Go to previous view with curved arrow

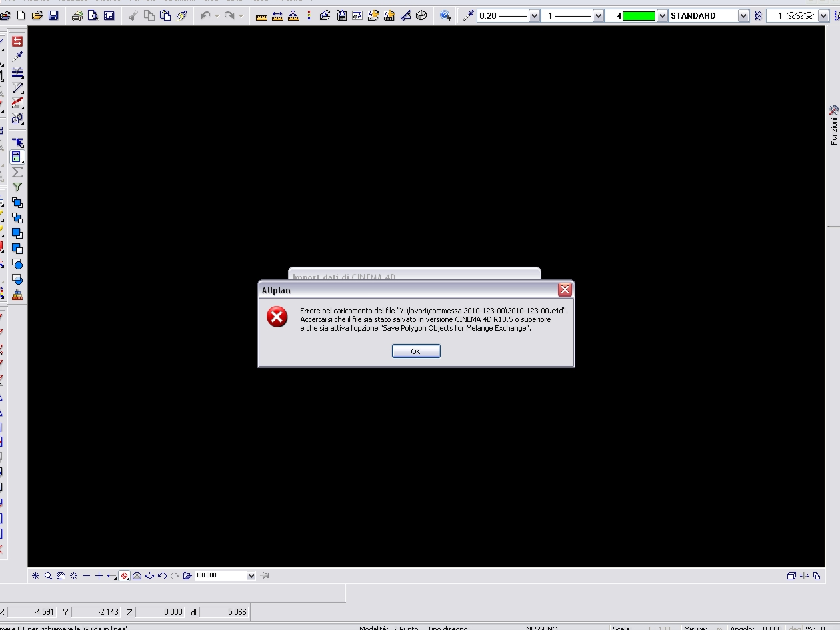coord(162,575)
